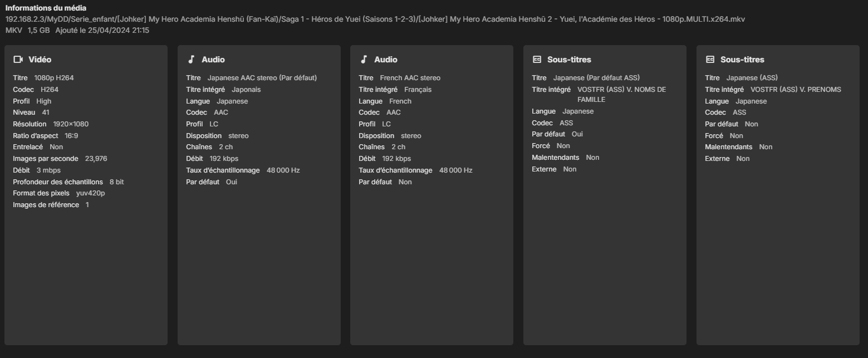Image resolution: width=868 pixels, height=358 pixels.
Task: Click the video camera icon
Action: point(18,60)
